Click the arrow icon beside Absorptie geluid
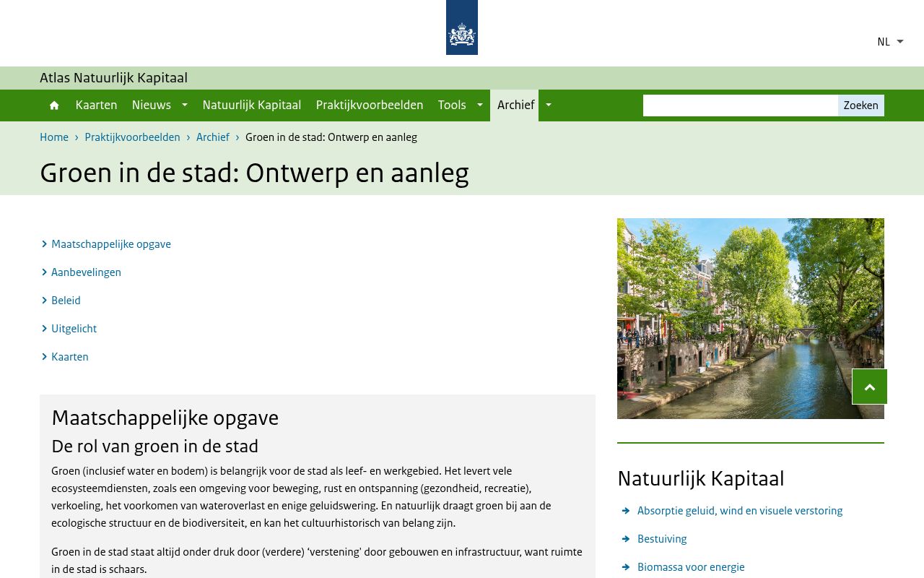 [626, 511]
